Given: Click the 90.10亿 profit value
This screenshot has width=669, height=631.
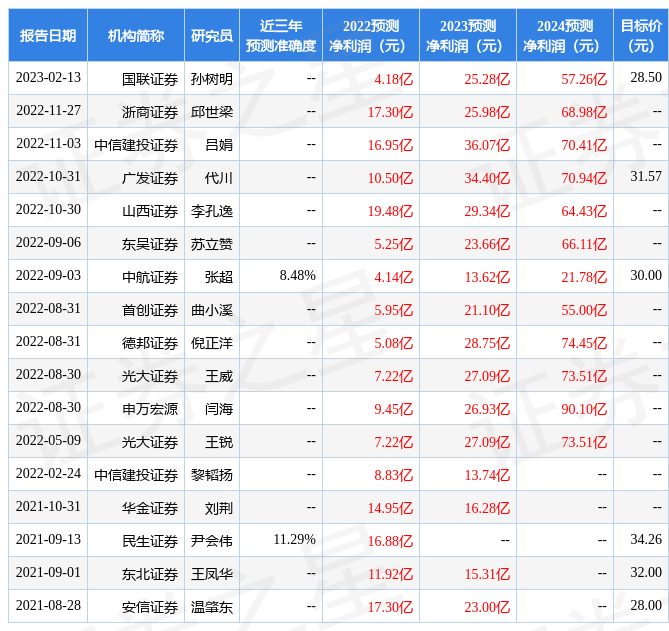Looking at the screenshot, I should click(584, 409).
